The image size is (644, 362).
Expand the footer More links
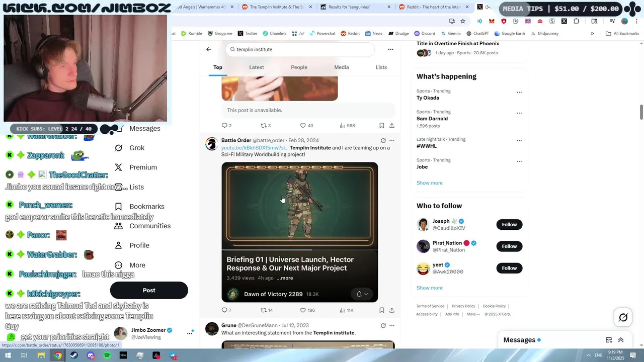[x=472, y=314]
